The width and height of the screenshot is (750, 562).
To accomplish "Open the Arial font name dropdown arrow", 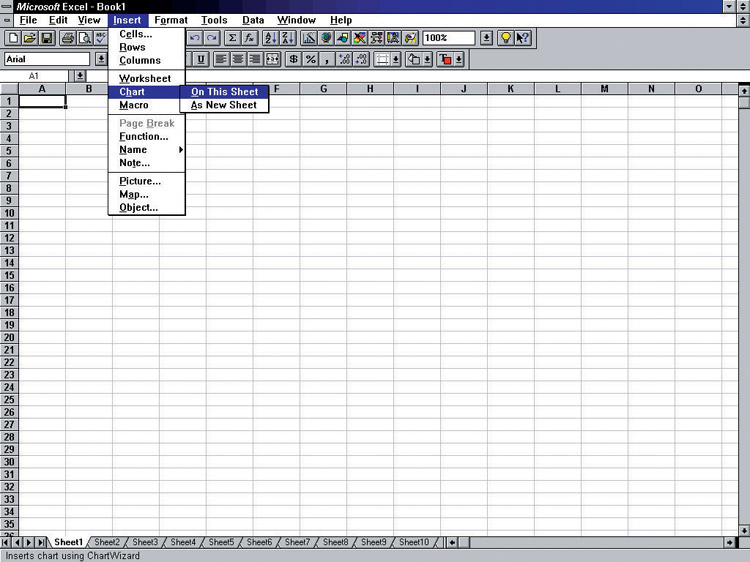I will 101,59.
